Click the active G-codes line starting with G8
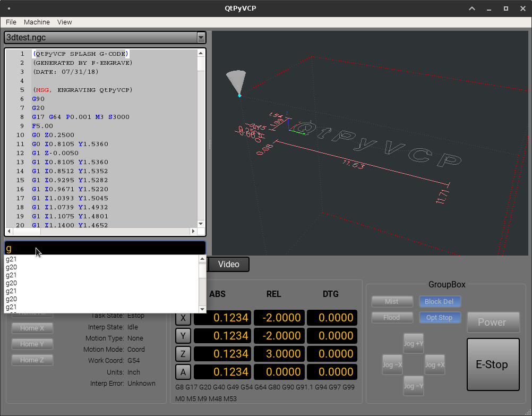The height and width of the screenshot is (416, 532). point(265,387)
